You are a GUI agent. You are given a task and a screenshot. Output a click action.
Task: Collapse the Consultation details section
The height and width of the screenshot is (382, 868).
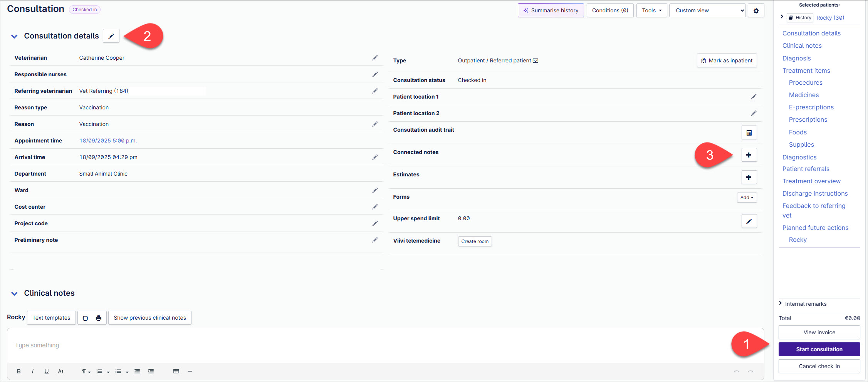14,36
